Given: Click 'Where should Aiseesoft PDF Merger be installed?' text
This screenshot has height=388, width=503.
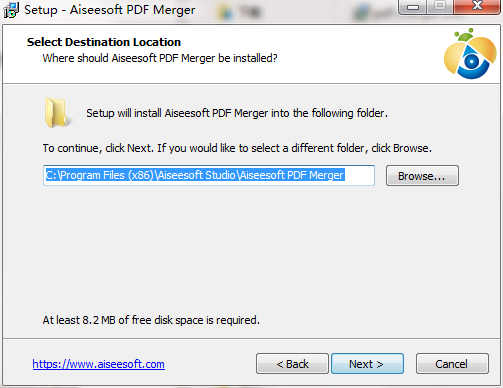Looking at the screenshot, I should 160,58.
